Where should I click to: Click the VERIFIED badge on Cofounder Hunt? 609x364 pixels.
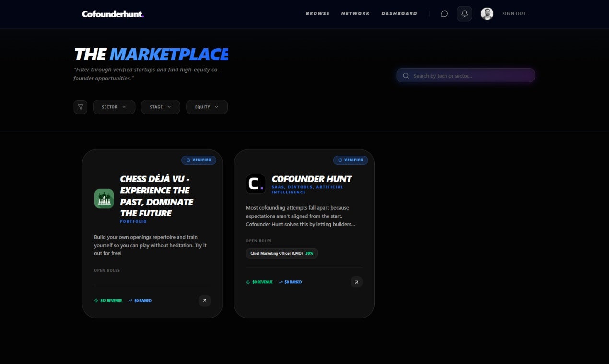tap(351, 160)
